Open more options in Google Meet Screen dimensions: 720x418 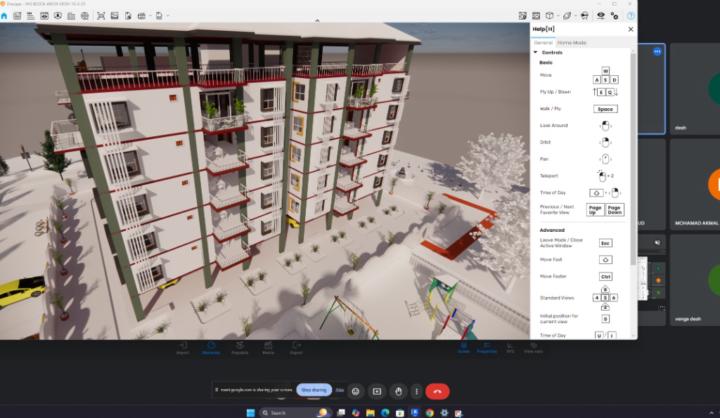pos(416,391)
